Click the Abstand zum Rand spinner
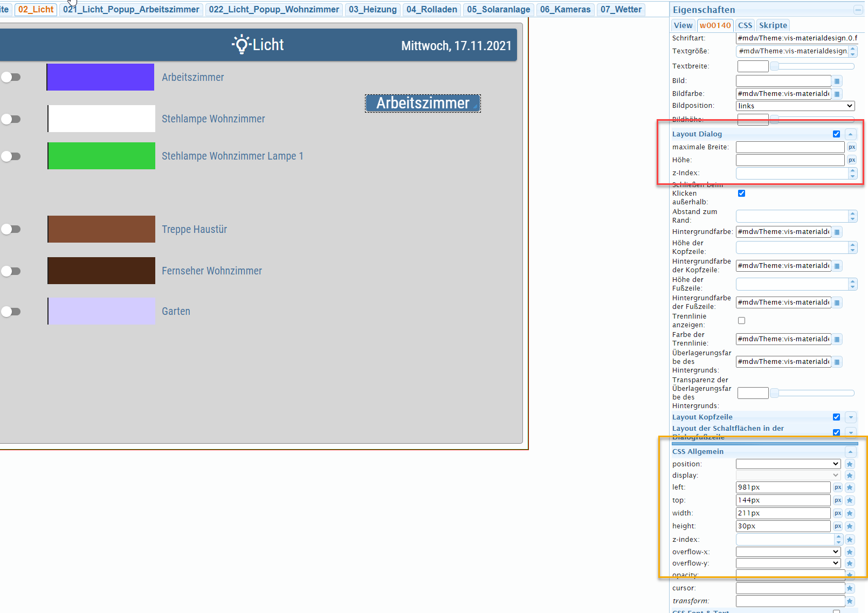The height and width of the screenshot is (613, 868). pos(852,216)
